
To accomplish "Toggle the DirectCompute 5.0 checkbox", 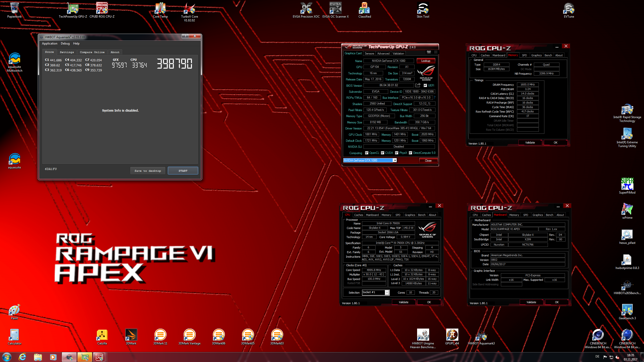I will [x=410, y=153].
